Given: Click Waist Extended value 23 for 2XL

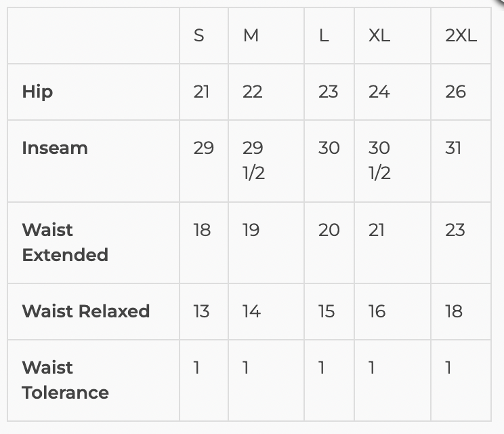Looking at the screenshot, I should point(455,230).
